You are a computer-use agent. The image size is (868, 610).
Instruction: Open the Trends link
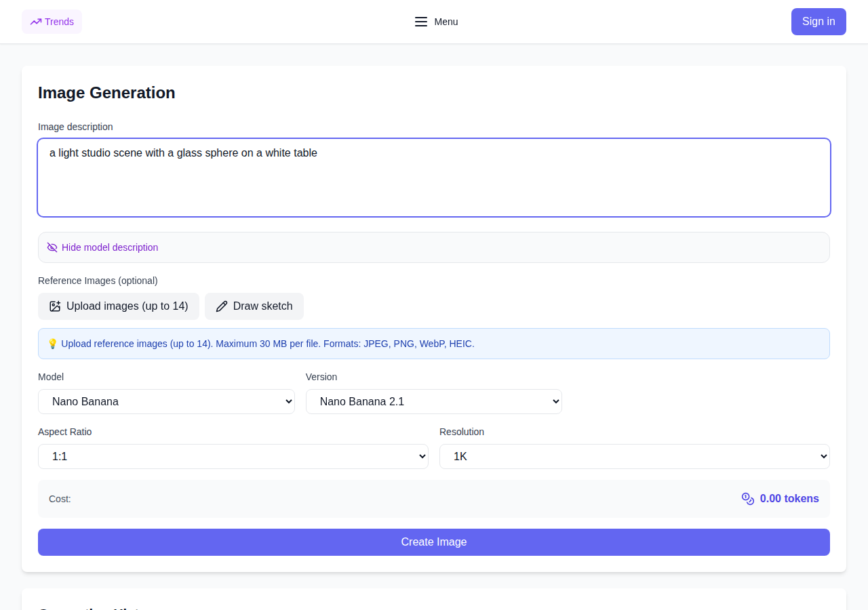(52, 22)
